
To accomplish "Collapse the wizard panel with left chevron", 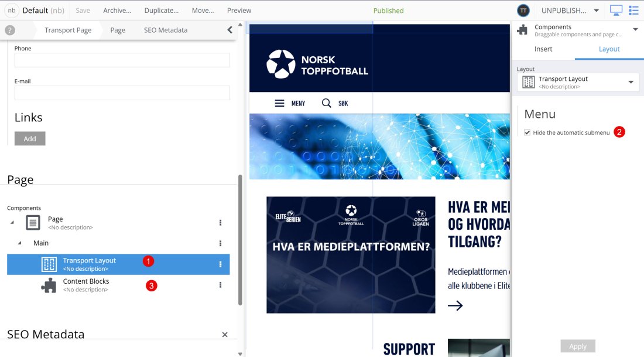I will [229, 30].
